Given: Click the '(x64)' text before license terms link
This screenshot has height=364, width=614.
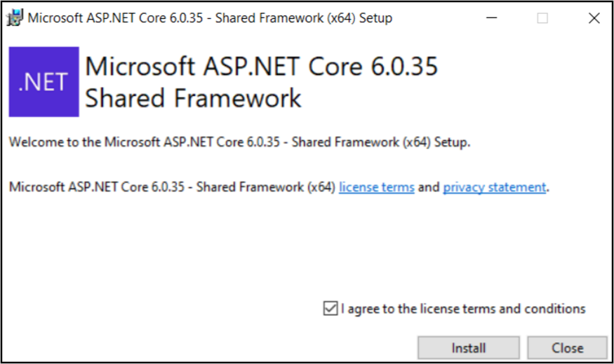Looking at the screenshot, I should click(321, 187).
